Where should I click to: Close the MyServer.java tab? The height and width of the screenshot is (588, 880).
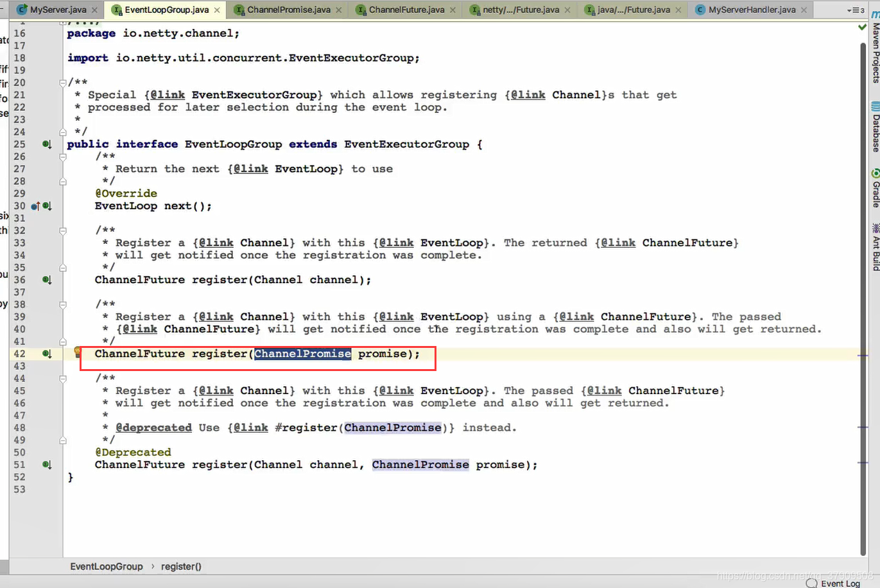pos(94,10)
